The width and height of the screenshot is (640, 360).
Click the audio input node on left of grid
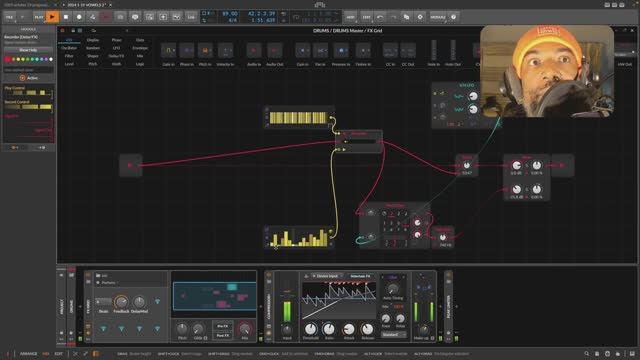131,165
